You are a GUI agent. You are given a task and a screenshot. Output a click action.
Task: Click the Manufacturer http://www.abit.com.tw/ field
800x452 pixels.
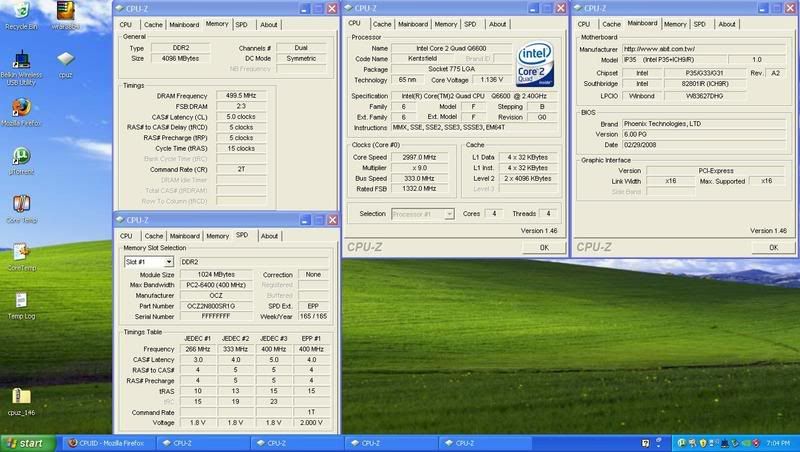704,49
